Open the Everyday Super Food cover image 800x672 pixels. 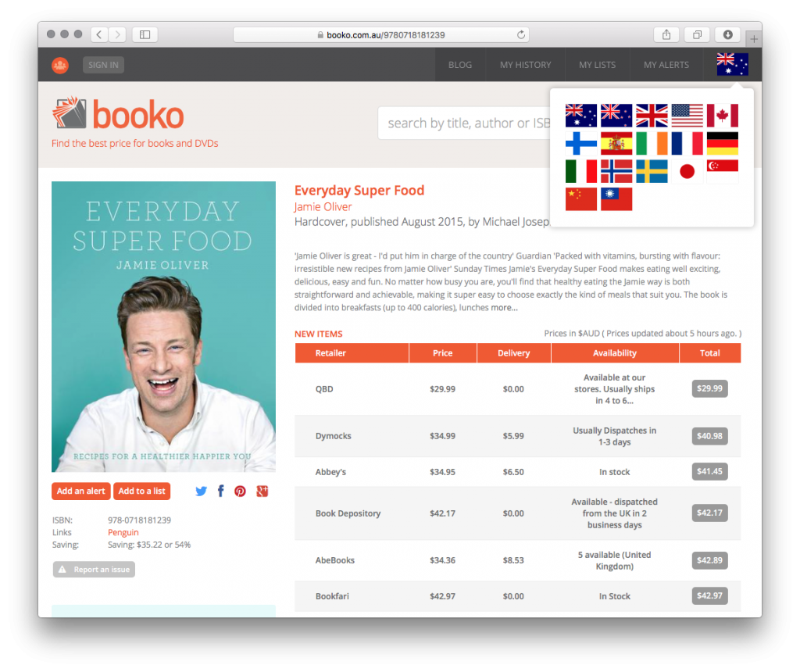[163, 327]
